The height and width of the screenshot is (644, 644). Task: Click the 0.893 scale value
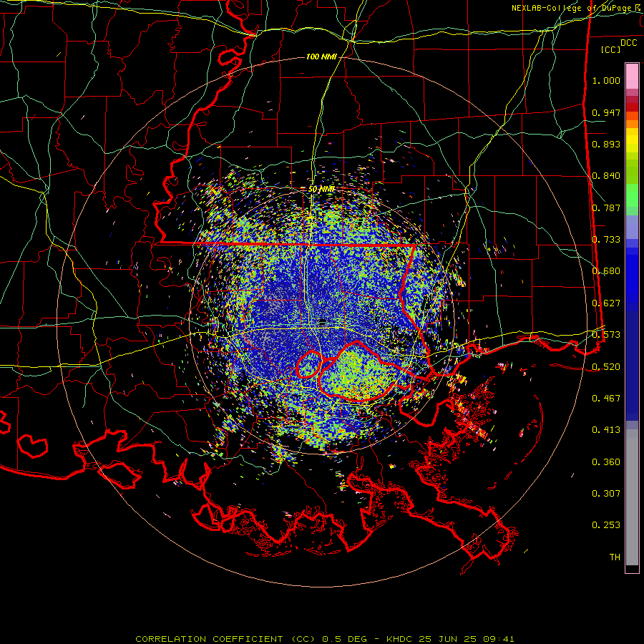[606, 144]
